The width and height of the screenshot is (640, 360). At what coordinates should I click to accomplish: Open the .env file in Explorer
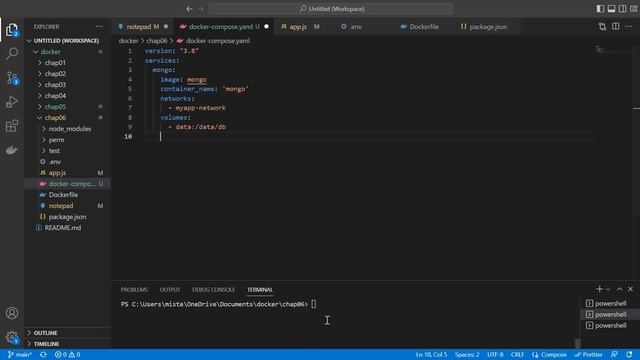(x=67, y=162)
